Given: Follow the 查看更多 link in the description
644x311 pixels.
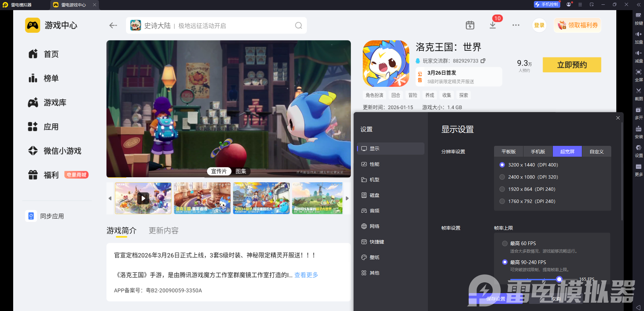Looking at the screenshot, I should point(306,275).
